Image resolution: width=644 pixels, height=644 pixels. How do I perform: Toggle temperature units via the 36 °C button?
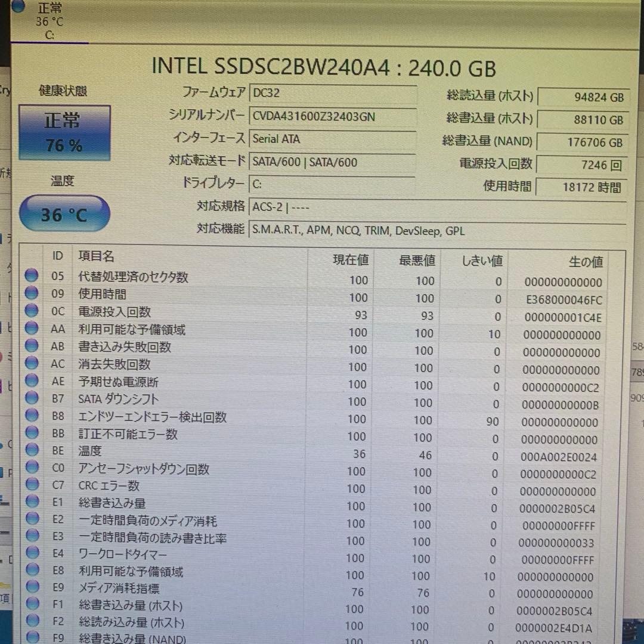[64, 213]
